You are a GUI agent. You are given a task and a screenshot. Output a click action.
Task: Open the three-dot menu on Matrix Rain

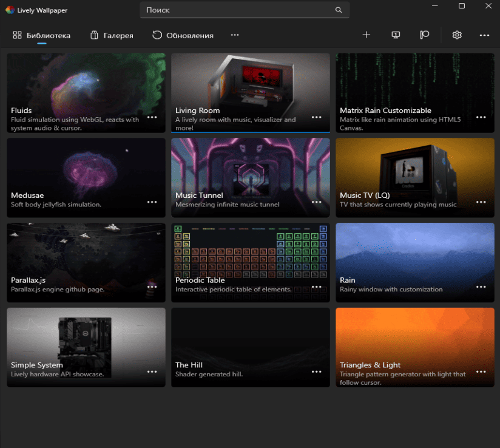481,117
